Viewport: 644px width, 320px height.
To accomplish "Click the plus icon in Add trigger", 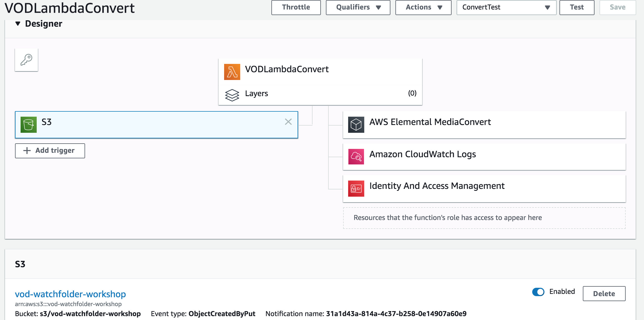I will [27, 151].
